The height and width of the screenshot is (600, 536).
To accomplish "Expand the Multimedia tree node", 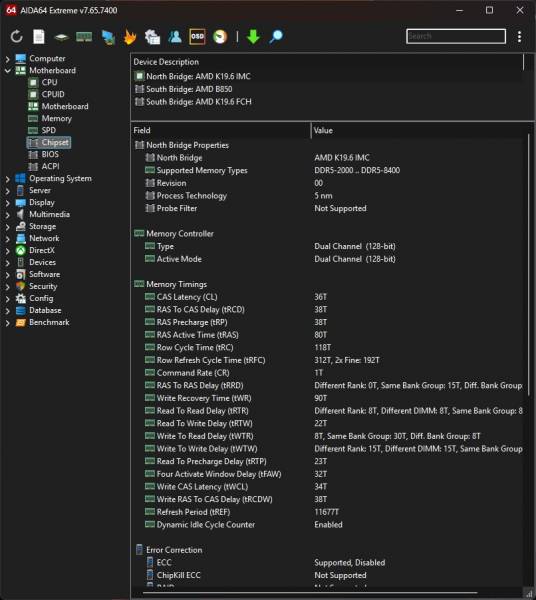I will pos(7,215).
